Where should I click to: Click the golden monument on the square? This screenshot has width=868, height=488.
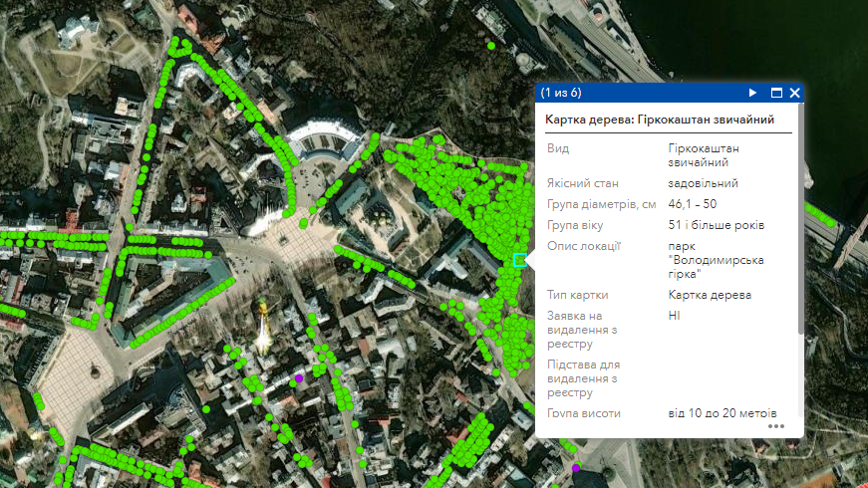click(x=264, y=327)
